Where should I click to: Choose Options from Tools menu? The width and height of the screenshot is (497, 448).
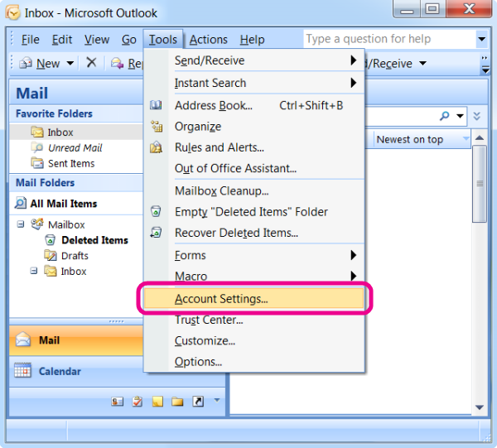254,362
